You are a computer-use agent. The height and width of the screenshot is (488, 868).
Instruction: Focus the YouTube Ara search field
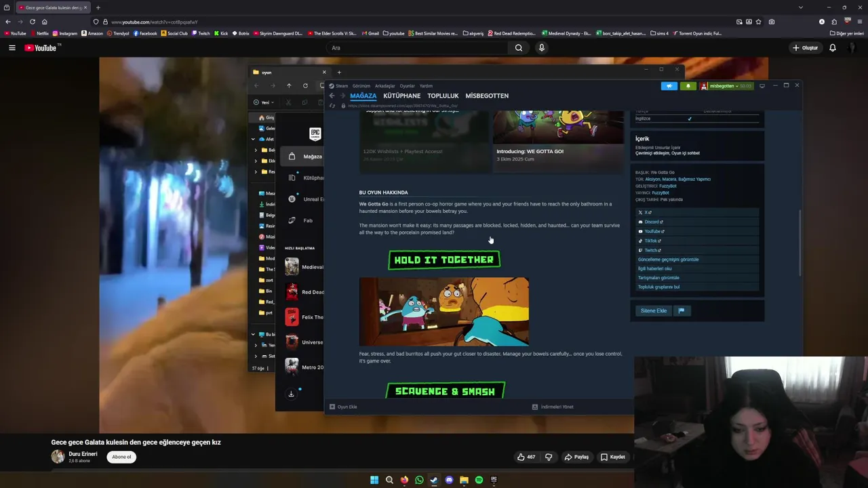click(x=417, y=47)
